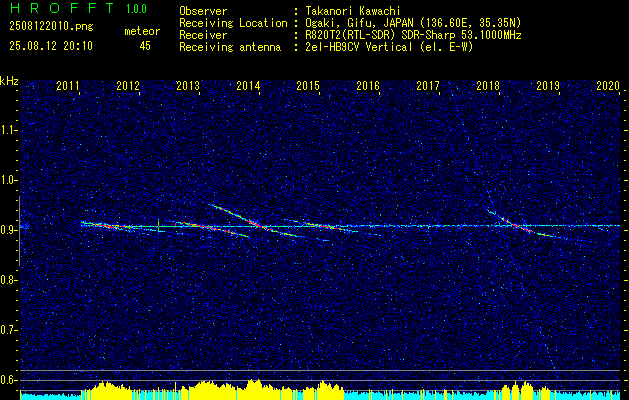Click the 2020 time axis marker
The width and height of the screenshot is (629, 400).
click(x=608, y=85)
